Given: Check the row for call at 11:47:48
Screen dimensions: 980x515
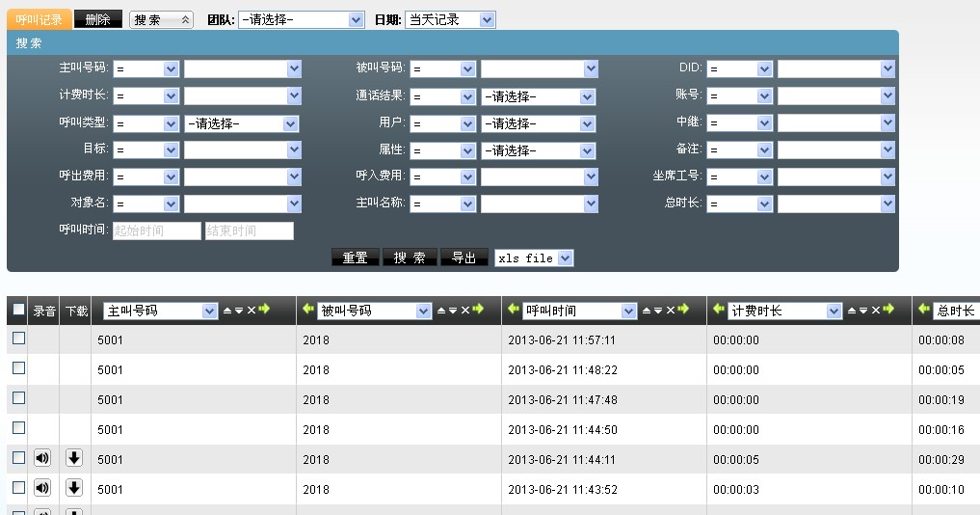Looking at the screenshot, I should [18, 398].
